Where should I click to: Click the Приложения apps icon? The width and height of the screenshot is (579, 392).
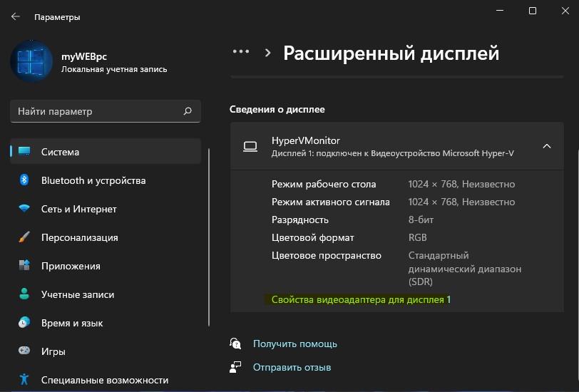[24, 265]
